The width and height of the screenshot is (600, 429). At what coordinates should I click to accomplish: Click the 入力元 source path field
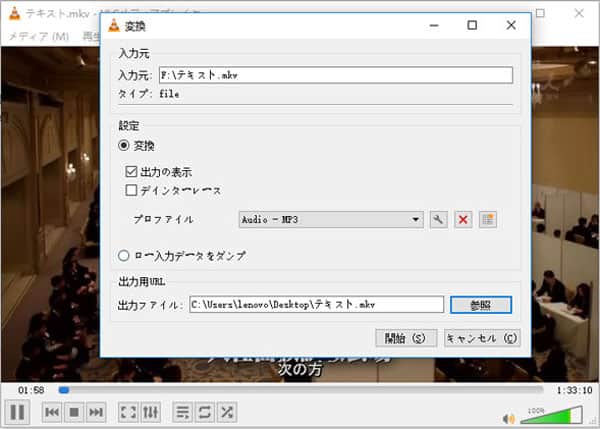pyautogui.click(x=336, y=75)
